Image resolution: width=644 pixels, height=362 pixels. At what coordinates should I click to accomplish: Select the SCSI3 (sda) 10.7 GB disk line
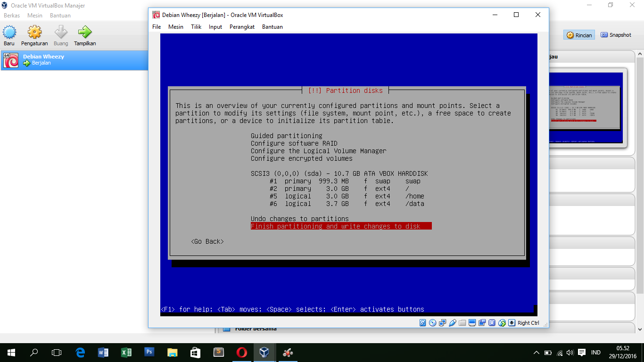[339, 173]
